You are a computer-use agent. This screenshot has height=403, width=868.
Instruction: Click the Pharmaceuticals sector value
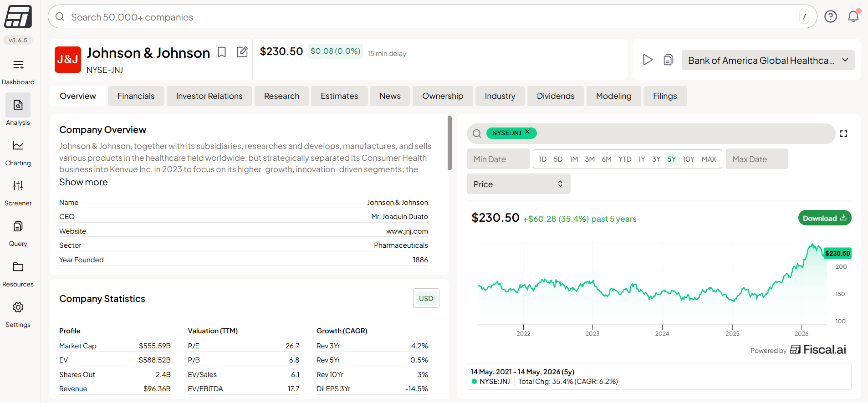pos(401,245)
